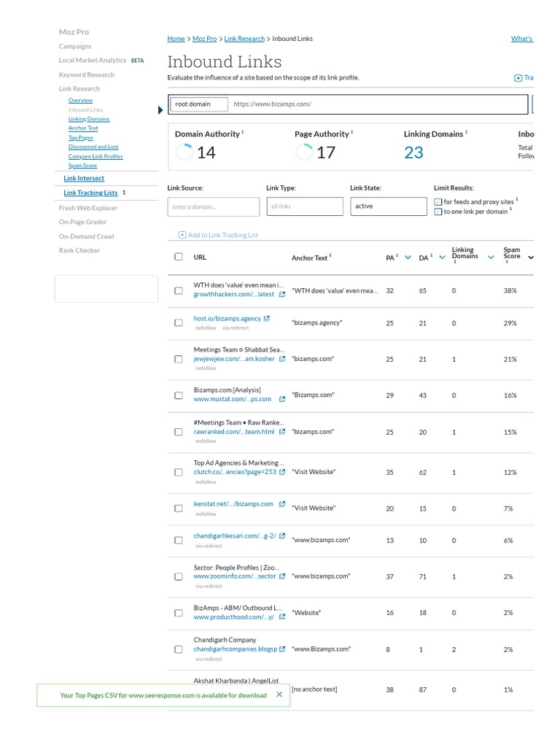Open Top Pages link in sidebar
Image resolution: width=560 pixels, height=747 pixels.
[81, 138]
